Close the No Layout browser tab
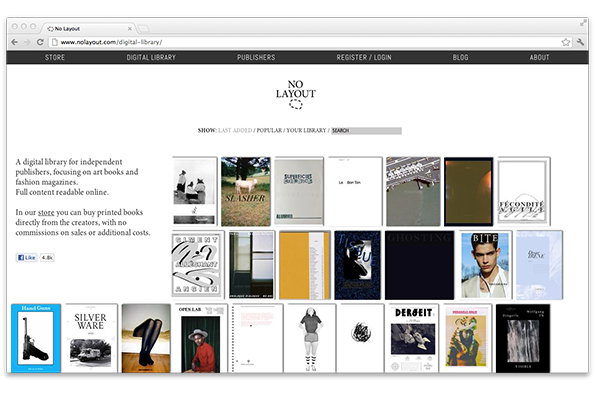Screen dimensions: 595x395 [130, 28]
